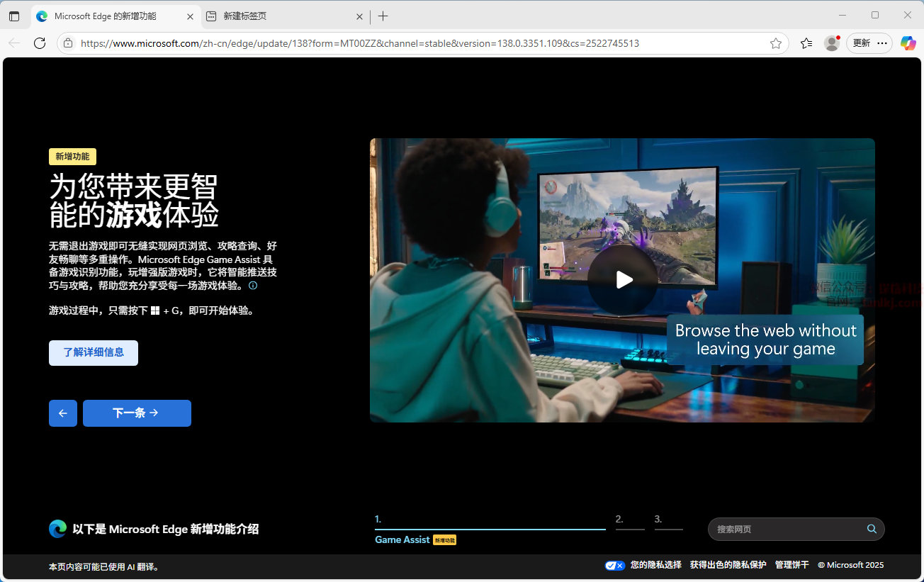Click the 搜索网页 search field
The image size is (924, 582).
796,529
